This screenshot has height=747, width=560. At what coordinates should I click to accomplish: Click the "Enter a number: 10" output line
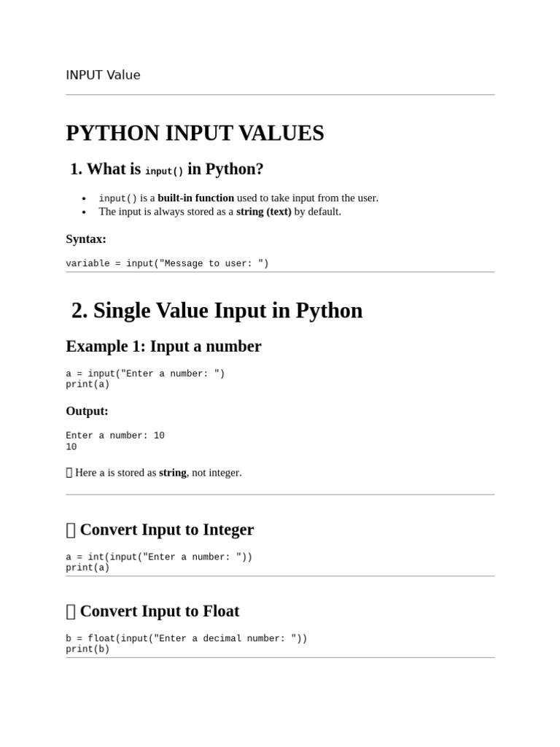(115, 436)
